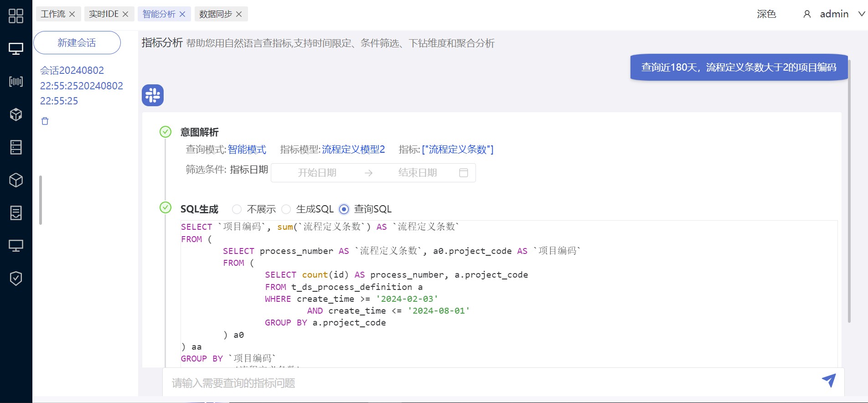Image resolution: width=868 pixels, height=403 pixels.
Task: Open the 流程定义模型2 model selector
Action: click(353, 150)
